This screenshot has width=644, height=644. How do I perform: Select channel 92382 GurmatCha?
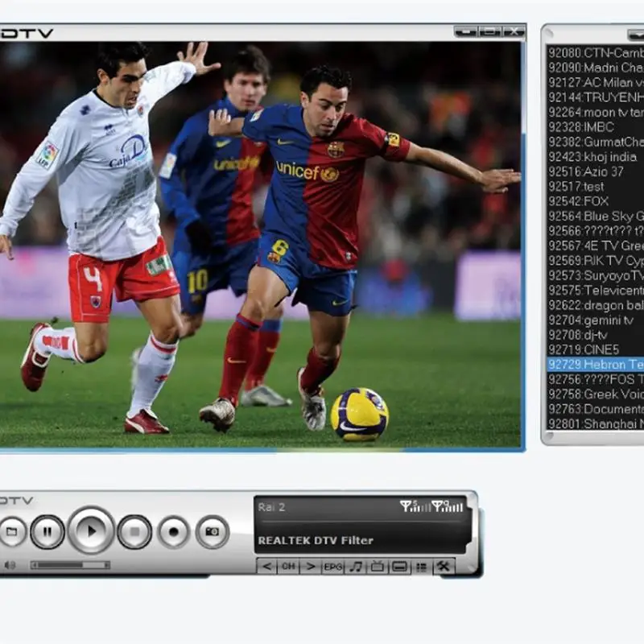coord(596,142)
